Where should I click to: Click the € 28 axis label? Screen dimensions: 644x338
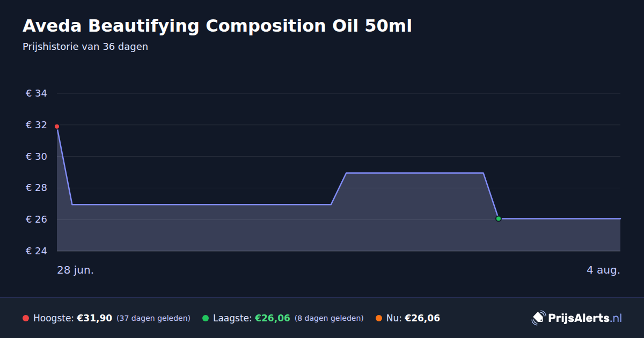click(36, 188)
